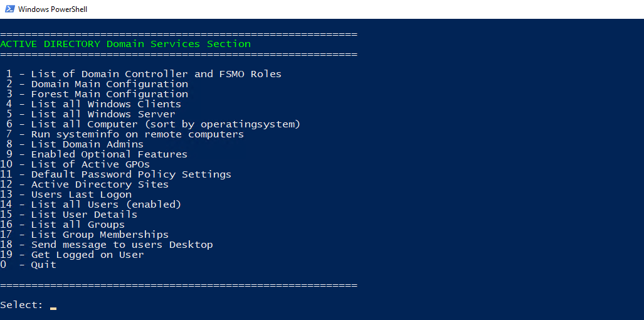
Task: Select the Domain Main Configuration entry
Action: pos(109,84)
